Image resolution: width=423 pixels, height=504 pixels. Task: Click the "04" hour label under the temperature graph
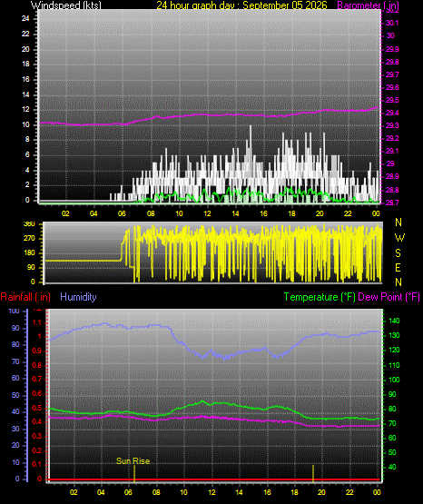coord(101,492)
